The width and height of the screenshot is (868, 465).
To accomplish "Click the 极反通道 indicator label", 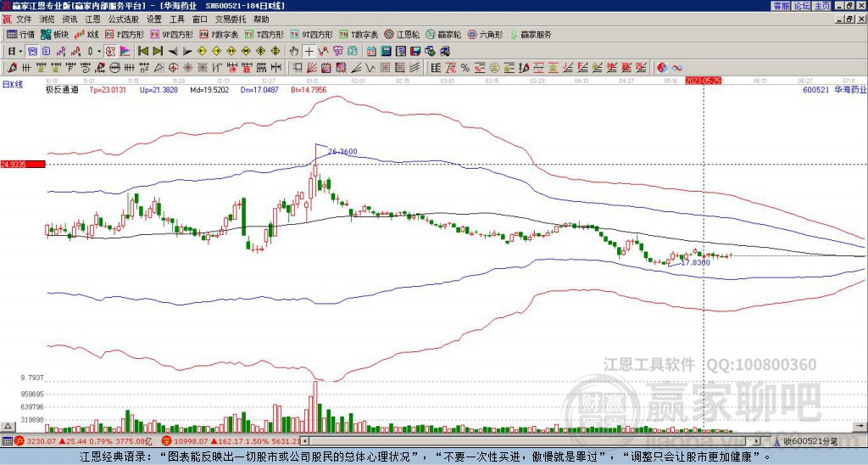I will pos(62,89).
